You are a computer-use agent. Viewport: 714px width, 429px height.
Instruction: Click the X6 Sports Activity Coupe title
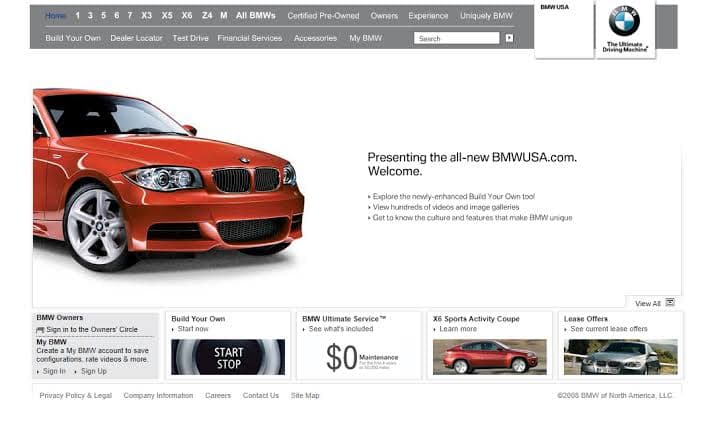pyautogui.click(x=476, y=319)
